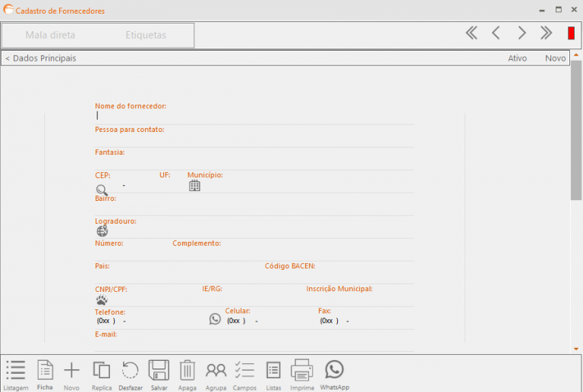
Task: Open Município picker grid icon
Action: (x=194, y=186)
